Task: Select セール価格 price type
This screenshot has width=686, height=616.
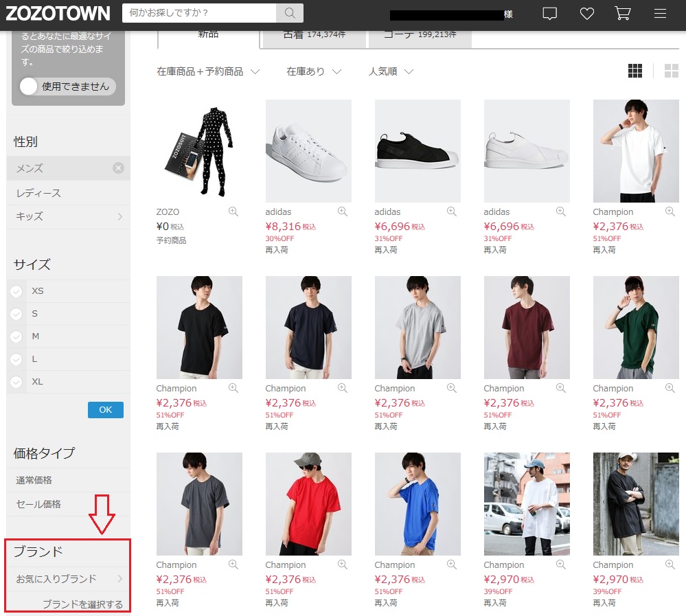Action: [69, 504]
